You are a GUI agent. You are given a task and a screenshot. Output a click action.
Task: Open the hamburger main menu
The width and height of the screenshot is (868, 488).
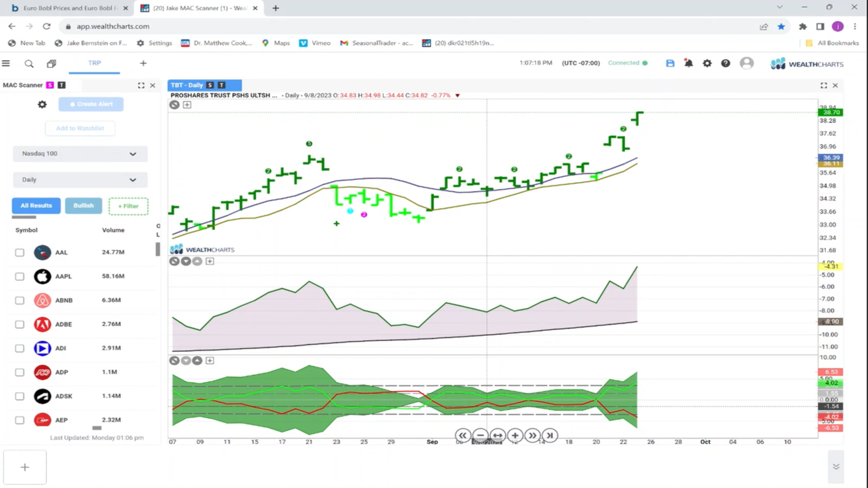coord(6,64)
